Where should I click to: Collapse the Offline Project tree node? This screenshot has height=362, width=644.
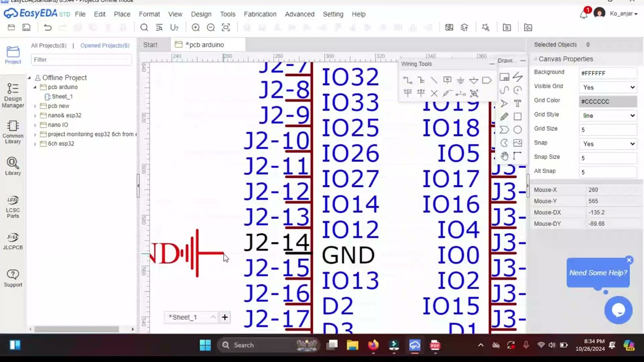(x=29, y=78)
